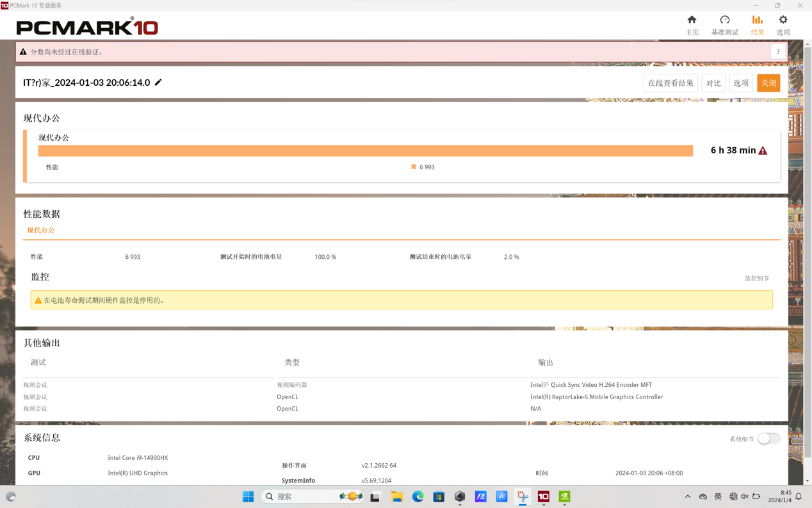Open Microsoft Edge from the taskbar
Screen dimensions: 812x508
coord(418,496)
